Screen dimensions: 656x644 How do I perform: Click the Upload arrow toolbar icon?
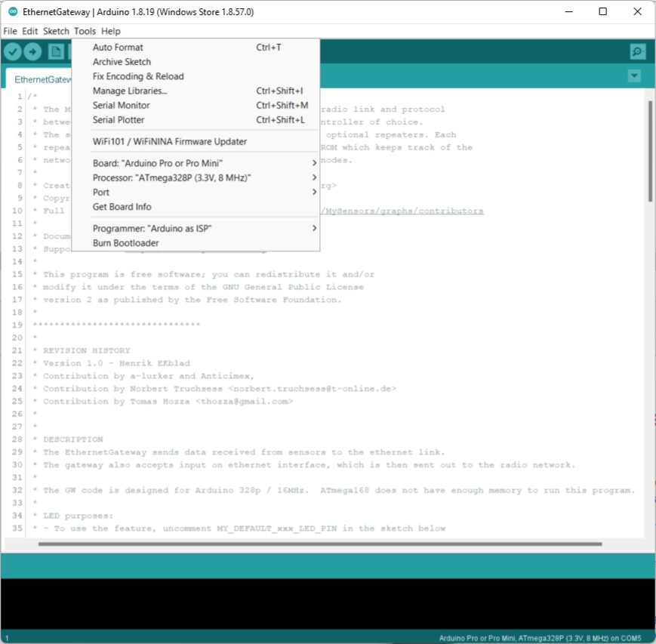(32, 51)
